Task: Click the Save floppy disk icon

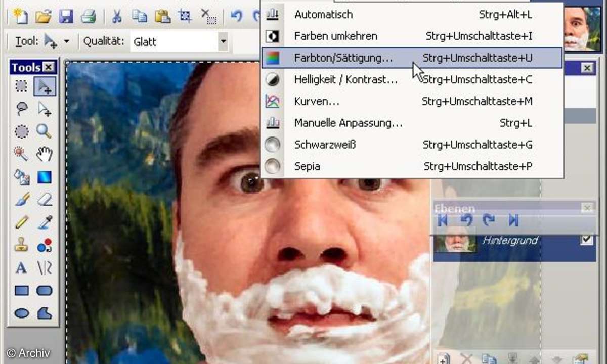Action: pos(66,17)
